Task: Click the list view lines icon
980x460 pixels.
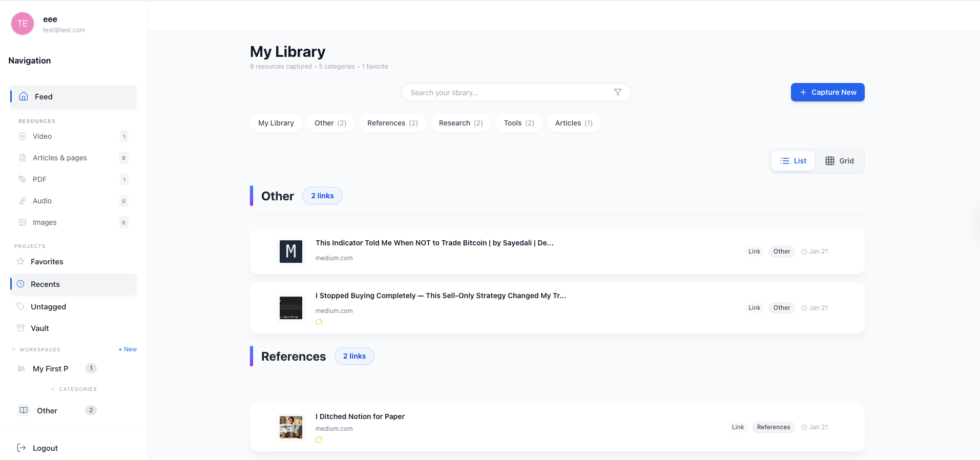Action: pyautogui.click(x=785, y=161)
